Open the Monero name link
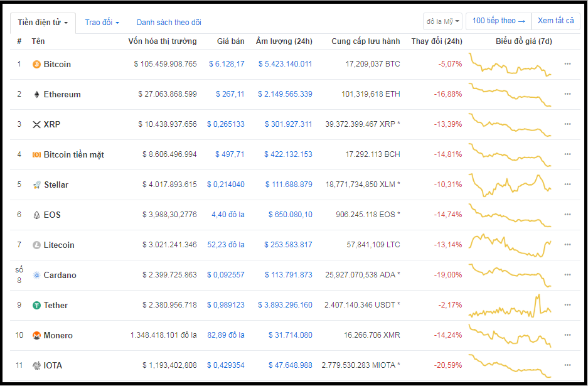The height and width of the screenshot is (386, 588). pyautogui.click(x=58, y=335)
